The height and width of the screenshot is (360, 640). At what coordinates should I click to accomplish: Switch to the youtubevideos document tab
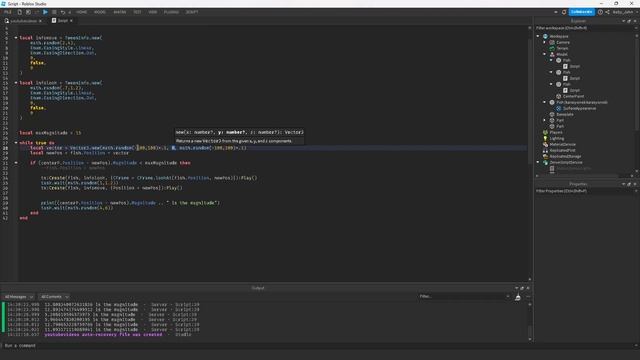pos(23,20)
